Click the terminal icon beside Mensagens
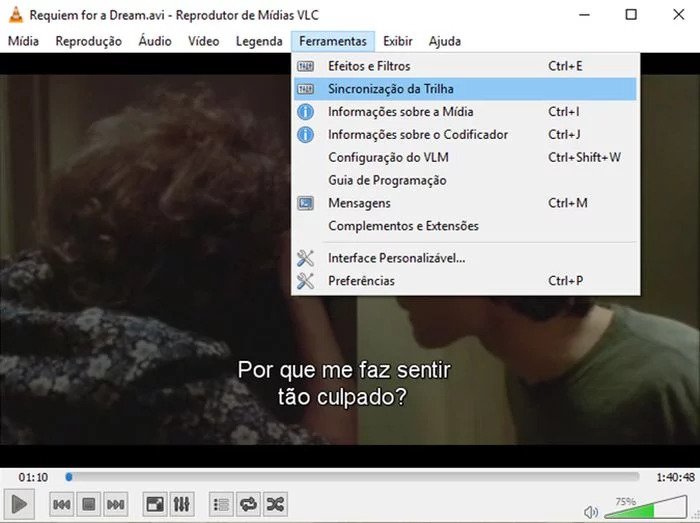This screenshot has width=700, height=523. pyautogui.click(x=305, y=203)
